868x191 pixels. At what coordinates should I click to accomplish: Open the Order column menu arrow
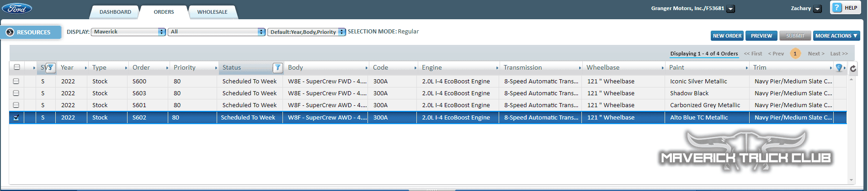click(167, 68)
